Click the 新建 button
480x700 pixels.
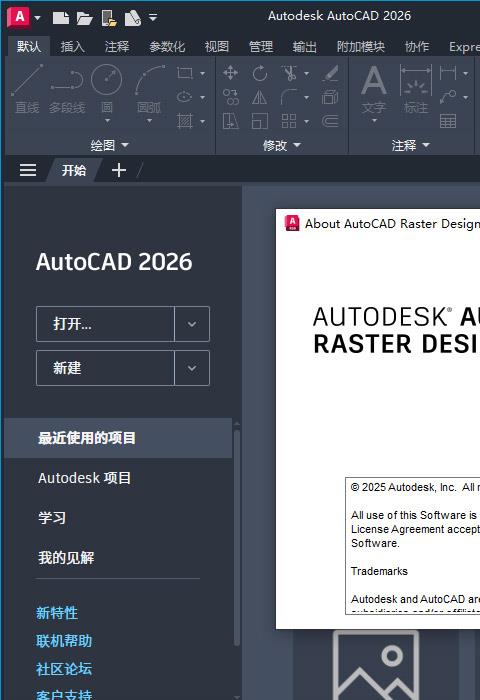click(105, 368)
